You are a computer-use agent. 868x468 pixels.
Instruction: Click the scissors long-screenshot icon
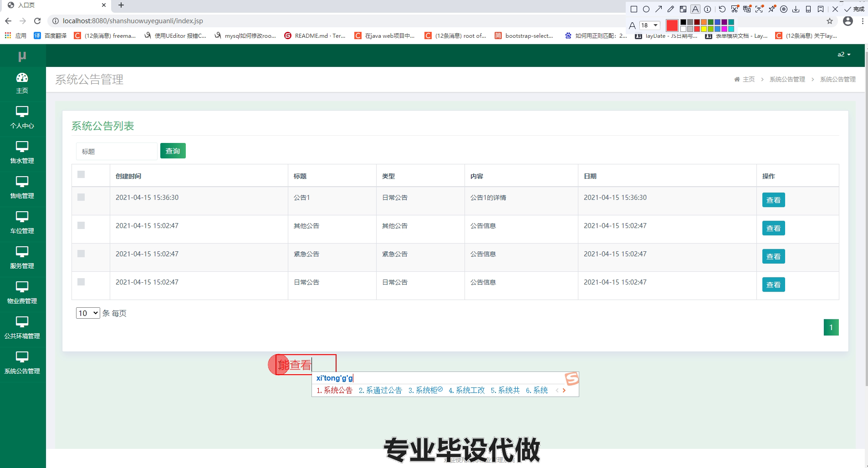(735, 9)
